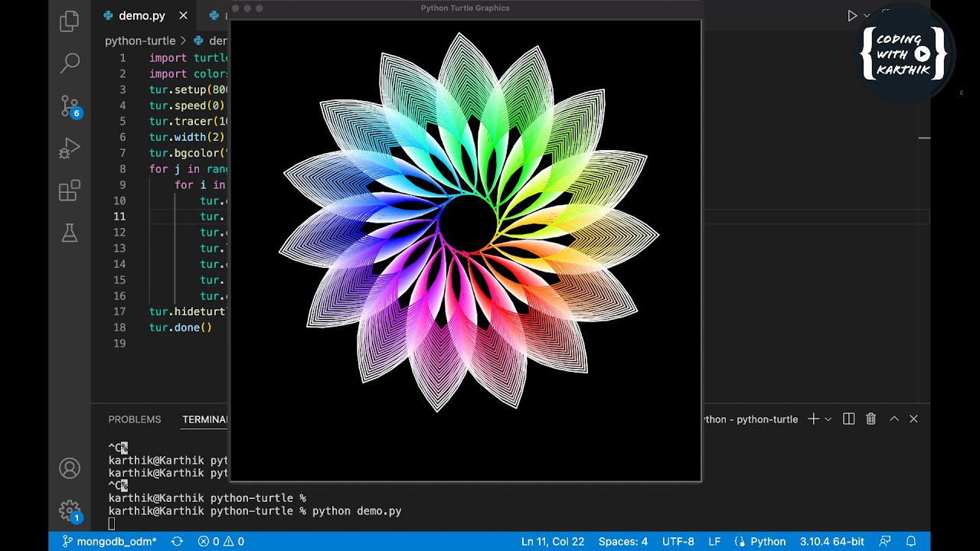Split the terminal panel
The width and height of the screenshot is (980, 551).
tap(848, 419)
